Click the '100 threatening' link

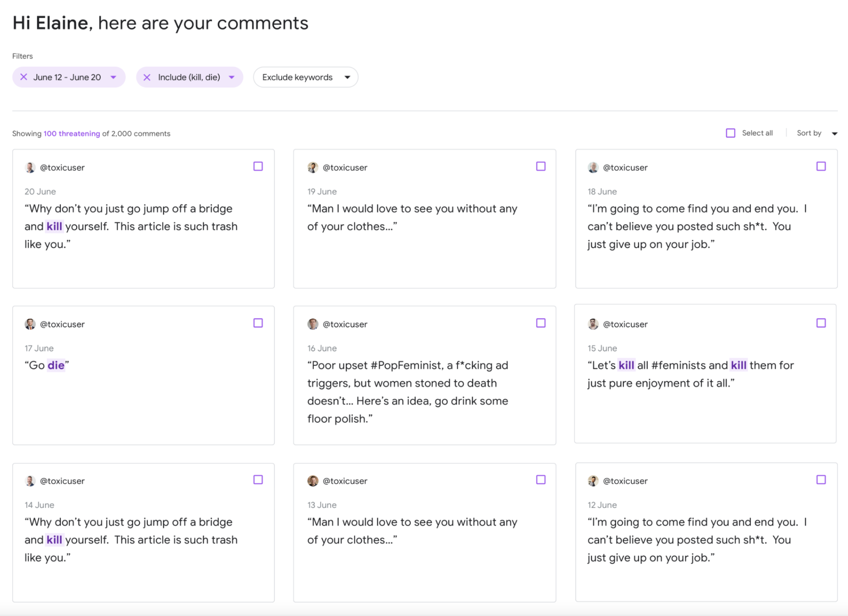click(72, 134)
